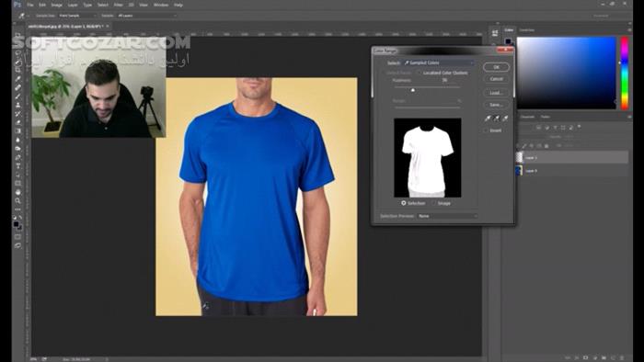Close the open document tab

[x=108, y=27]
